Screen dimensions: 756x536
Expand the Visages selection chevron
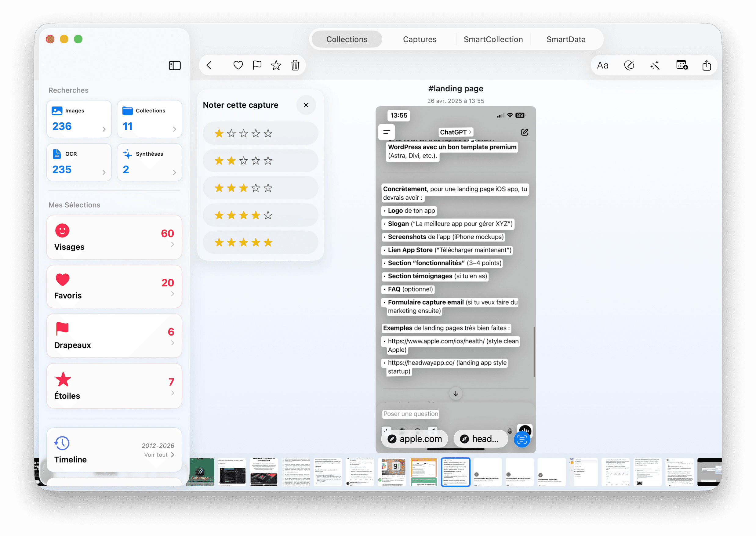[173, 244]
